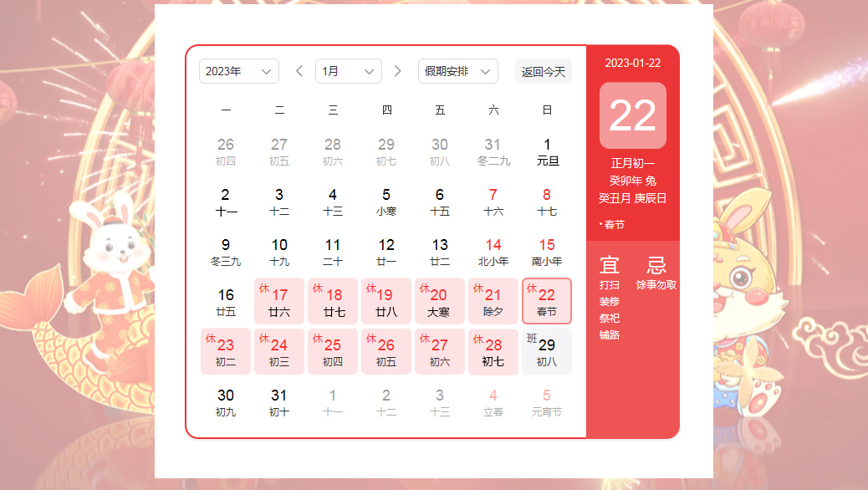Select January 20 大寒 date cell
The height and width of the screenshot is (490, 868).
(440, 302)
